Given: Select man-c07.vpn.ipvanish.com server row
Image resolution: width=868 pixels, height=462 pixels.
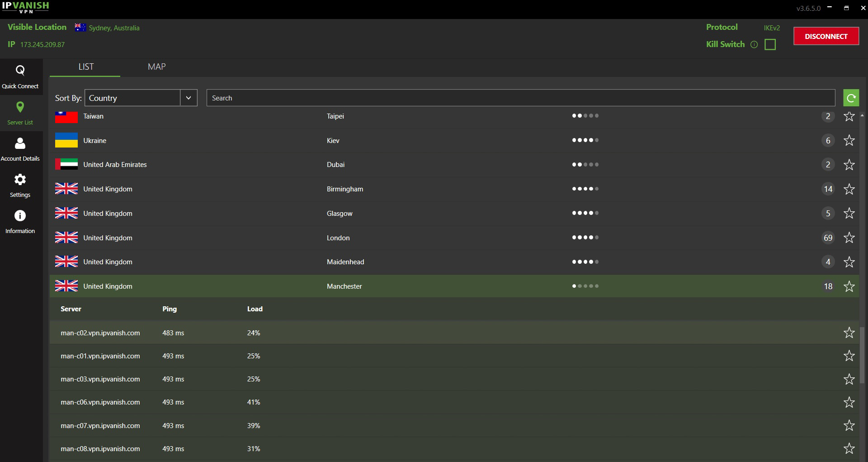Looking at the screenshot, I should tap(454, 425).
